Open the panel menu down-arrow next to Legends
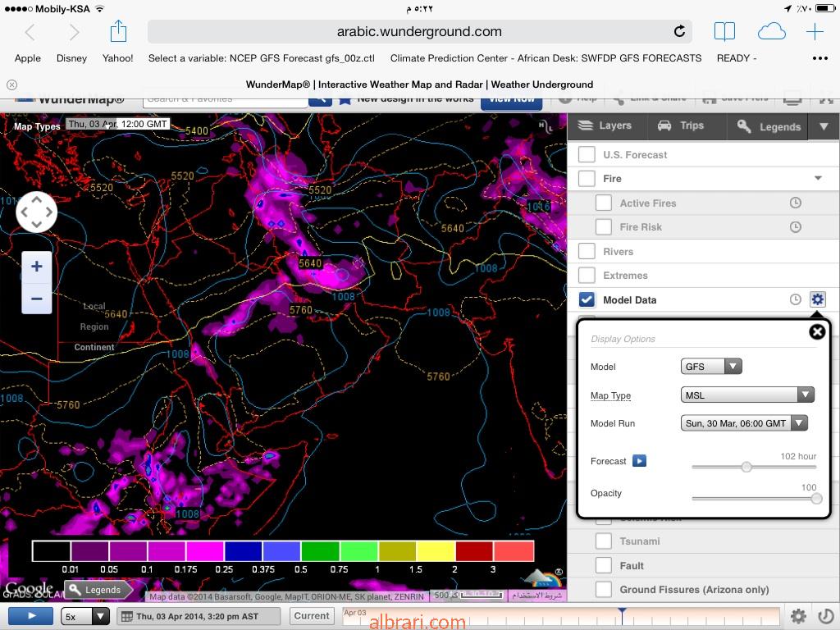 (824, 126)
